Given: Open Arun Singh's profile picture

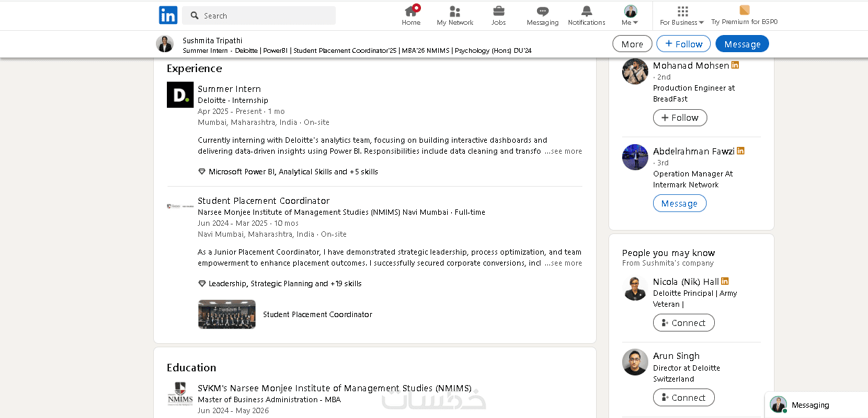Looking at the screenshot, I should [635, 362].
